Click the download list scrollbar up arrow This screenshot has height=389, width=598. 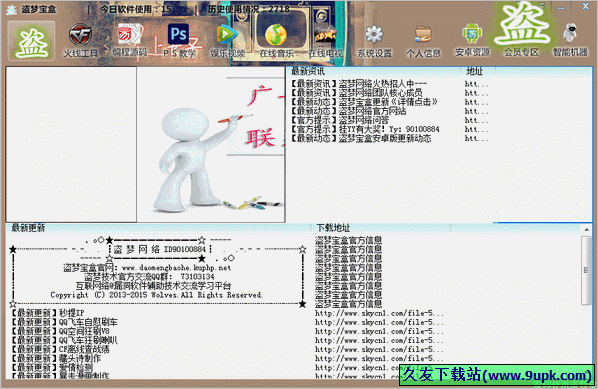tap(587, 229)
